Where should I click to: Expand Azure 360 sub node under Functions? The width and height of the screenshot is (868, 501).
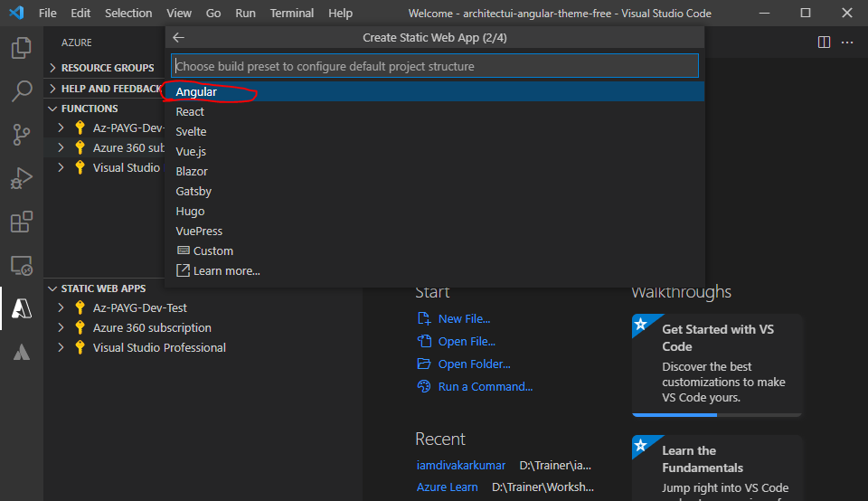click(x=61, y=147)
